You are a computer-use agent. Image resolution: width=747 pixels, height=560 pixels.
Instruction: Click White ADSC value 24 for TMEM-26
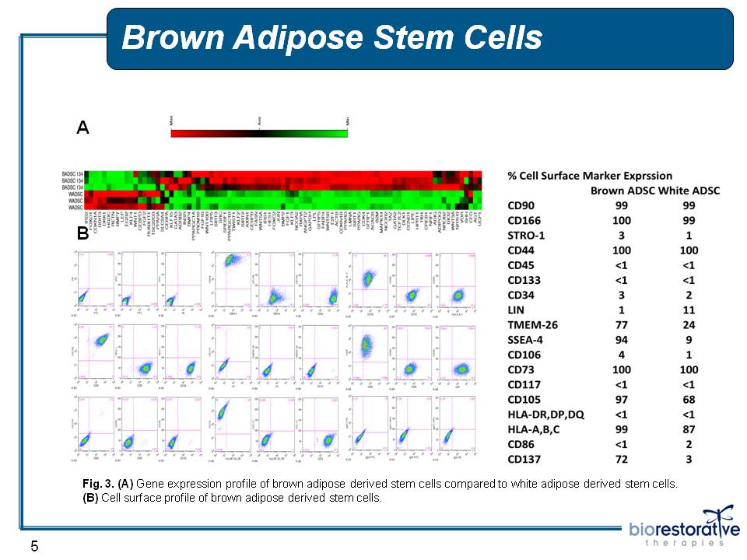coord(689,325)
